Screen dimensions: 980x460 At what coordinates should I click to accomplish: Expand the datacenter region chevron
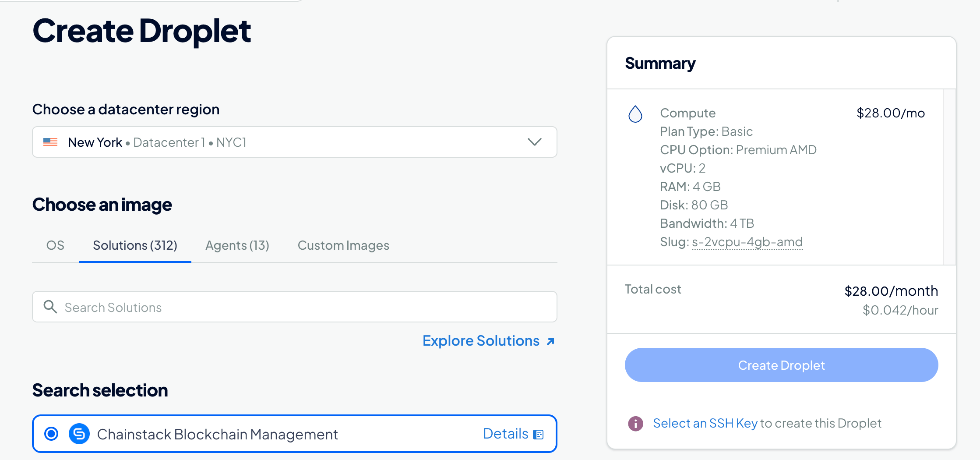pos(535,142)
